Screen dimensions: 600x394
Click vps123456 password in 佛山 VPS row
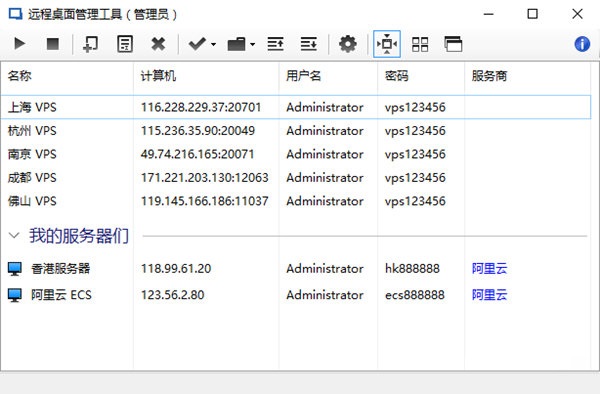[415, 202]
